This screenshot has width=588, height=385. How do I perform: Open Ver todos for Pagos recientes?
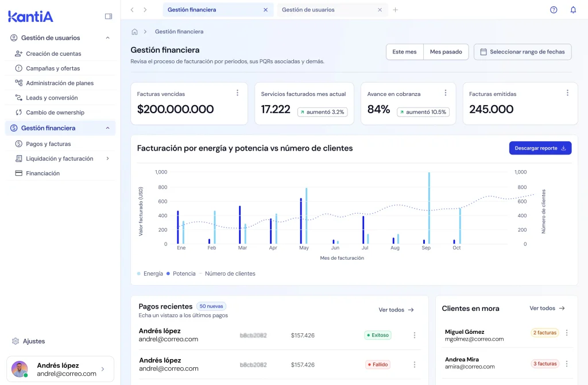tap(396, 310)
